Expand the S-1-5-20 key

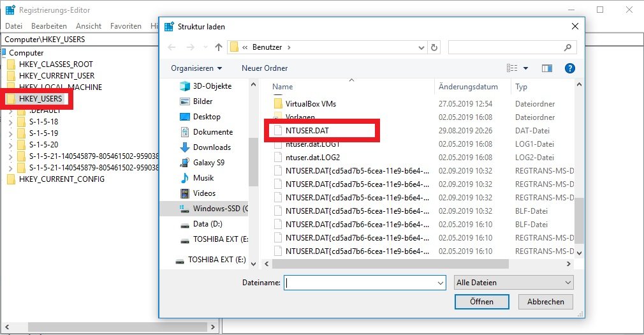coord(11,145)
